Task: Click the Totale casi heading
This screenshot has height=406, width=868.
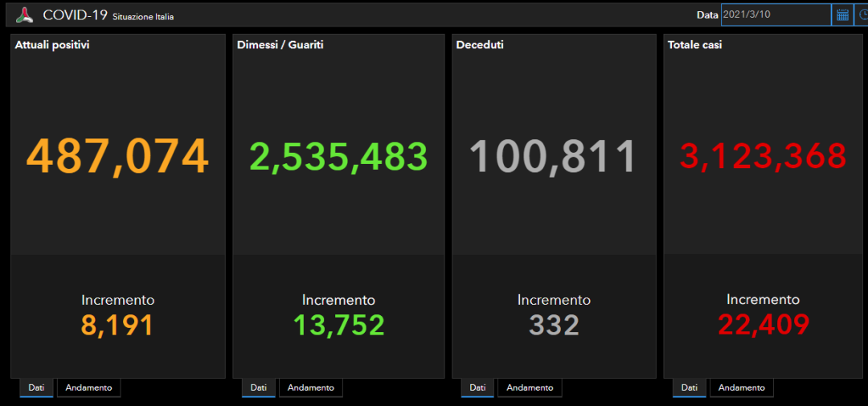Action: pyautogui.click(x=694, y=45)
